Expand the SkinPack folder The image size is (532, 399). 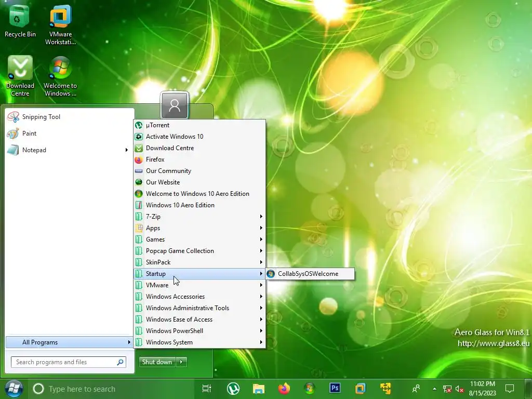pyautogui.click(x=199, y=262)
